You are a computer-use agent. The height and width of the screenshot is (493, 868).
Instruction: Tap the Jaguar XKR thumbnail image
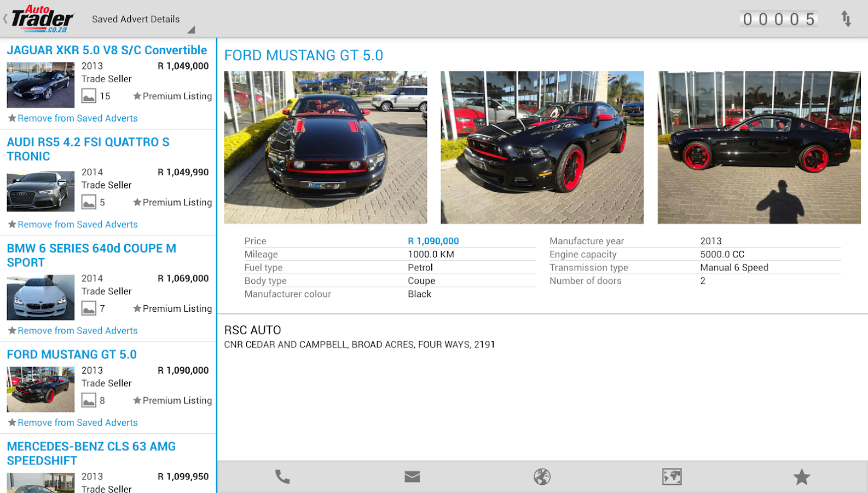coord(40,85)
